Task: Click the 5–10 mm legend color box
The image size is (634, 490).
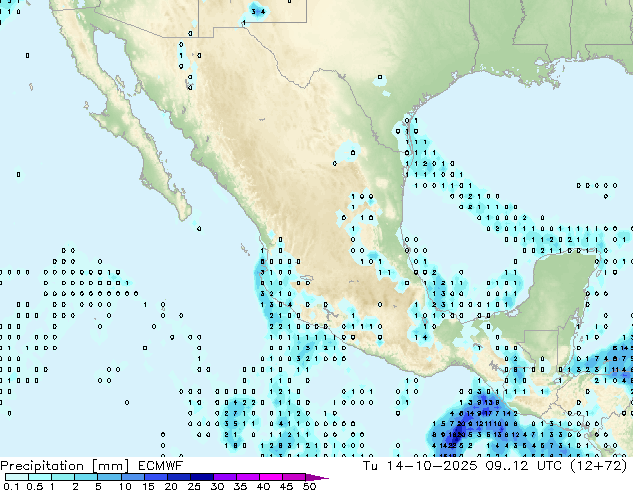Action: (109, 477)
